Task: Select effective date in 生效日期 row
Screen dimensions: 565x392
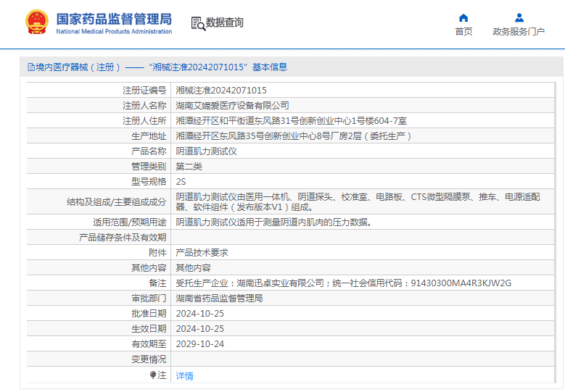Action: click(200, 329)
